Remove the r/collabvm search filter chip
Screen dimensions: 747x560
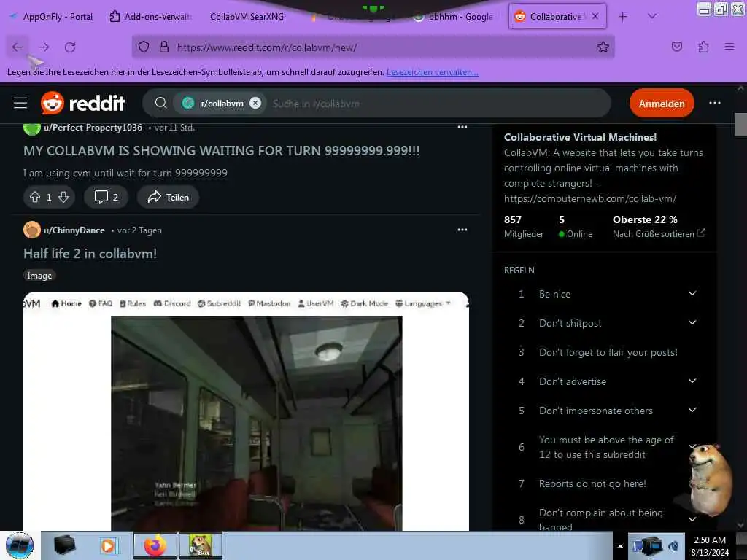(x=255, y=103)
